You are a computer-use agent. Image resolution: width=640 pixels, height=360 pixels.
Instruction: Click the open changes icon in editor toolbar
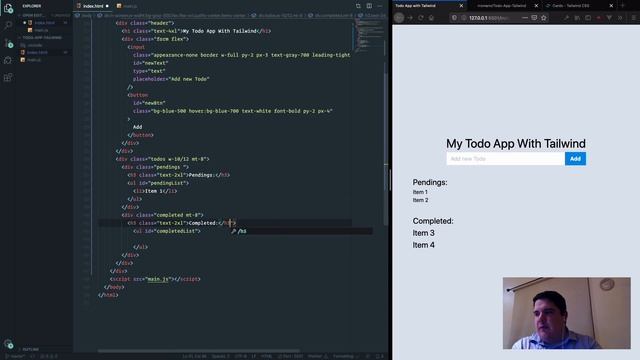(x=358, y=6)
